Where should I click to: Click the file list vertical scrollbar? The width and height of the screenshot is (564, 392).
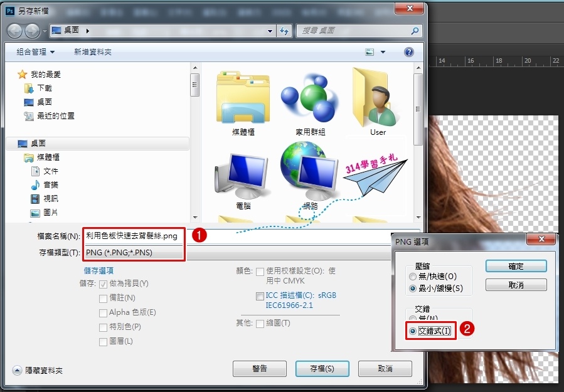click(418, 109)
